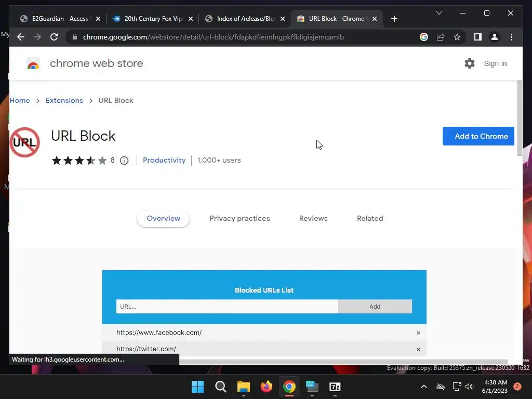Screen dimensions: 532x399
Task: Open the notification count badge
Action: (517, 387)
